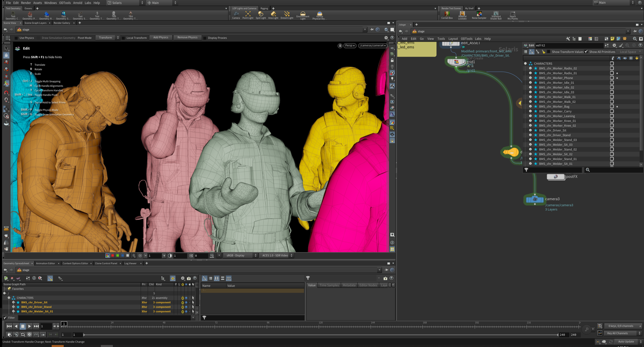The width and height of the screenshot is (644, 347).
Task: Open the Render menu
Action: click(26, 3)
